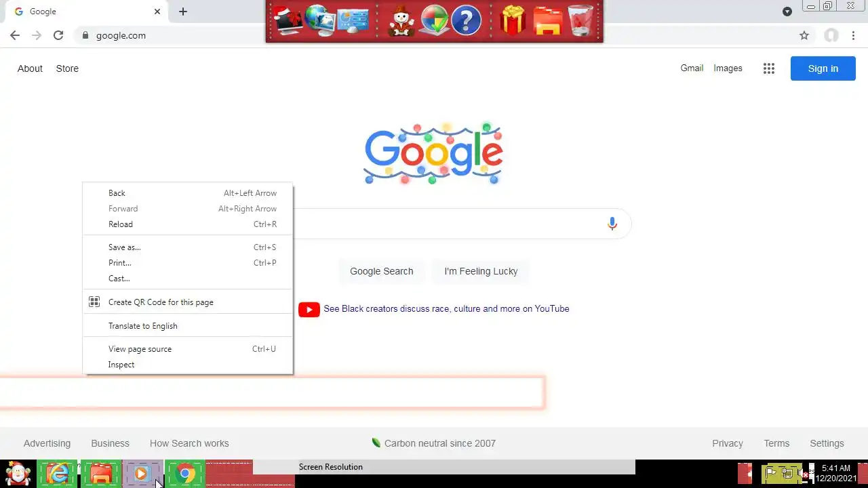This screenshot has height=488, width=868.
Task: Open the Windows flag checkmark dock icon
Action: (x=434, y=20)
